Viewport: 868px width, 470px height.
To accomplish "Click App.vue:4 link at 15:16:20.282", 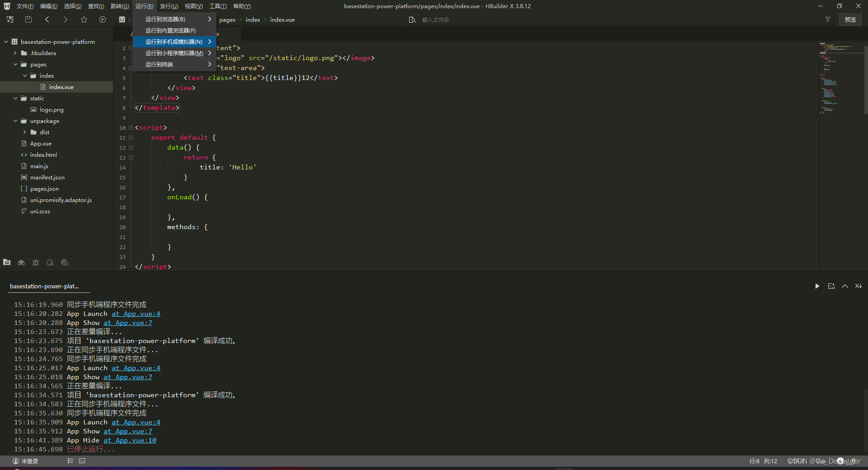I will (136, 314).
